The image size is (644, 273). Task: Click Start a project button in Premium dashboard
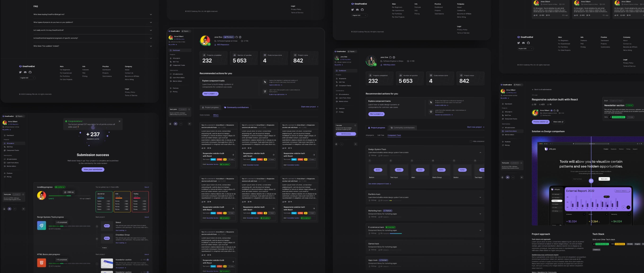click(210, 94)
